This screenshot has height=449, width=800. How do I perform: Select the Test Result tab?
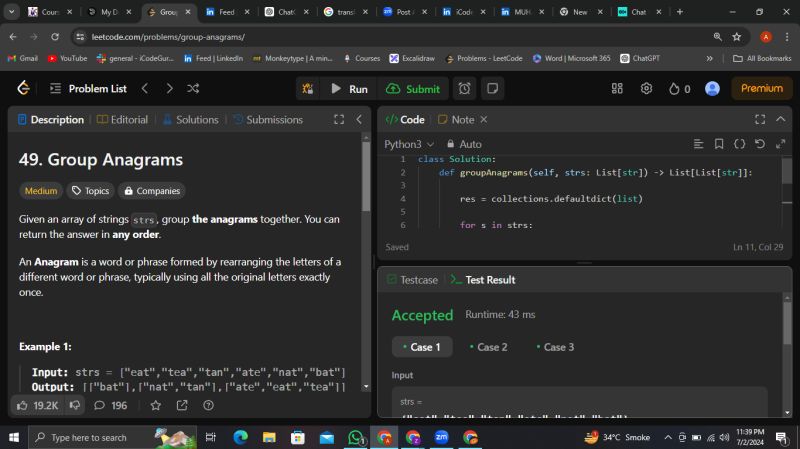point(483,280)
